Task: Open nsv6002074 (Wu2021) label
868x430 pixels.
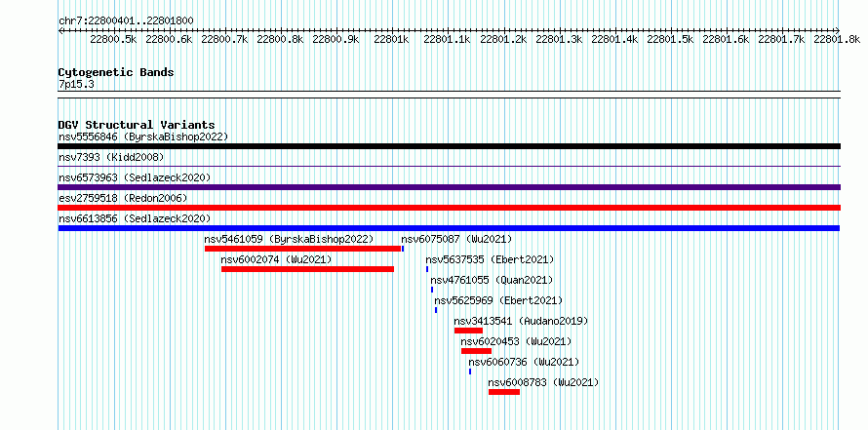Action: [x=276, y=259]
